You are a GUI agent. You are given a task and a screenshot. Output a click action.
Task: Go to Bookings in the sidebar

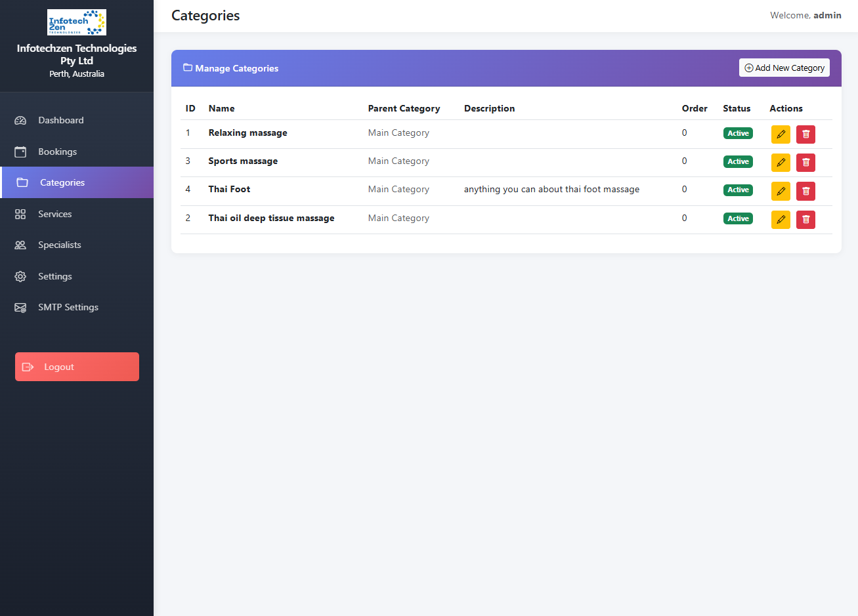57,152
